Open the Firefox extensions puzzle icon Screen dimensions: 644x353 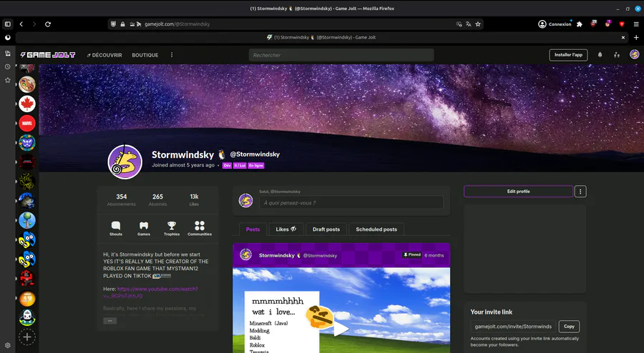[x=580, y=24]
